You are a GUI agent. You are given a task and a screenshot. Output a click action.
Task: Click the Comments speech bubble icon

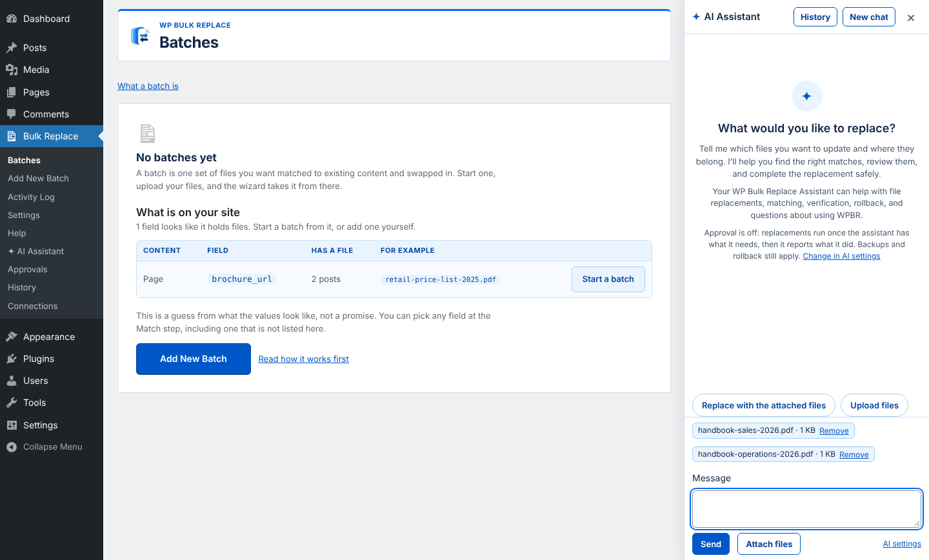click(x=12, y=114)
